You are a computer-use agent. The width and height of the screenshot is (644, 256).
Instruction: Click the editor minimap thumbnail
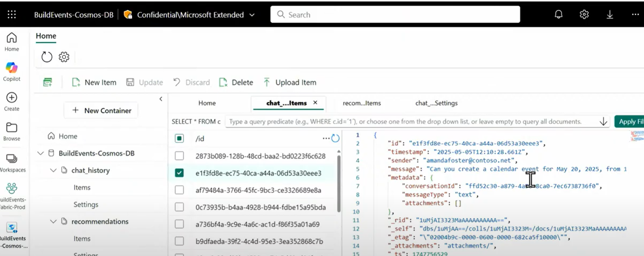637,136
